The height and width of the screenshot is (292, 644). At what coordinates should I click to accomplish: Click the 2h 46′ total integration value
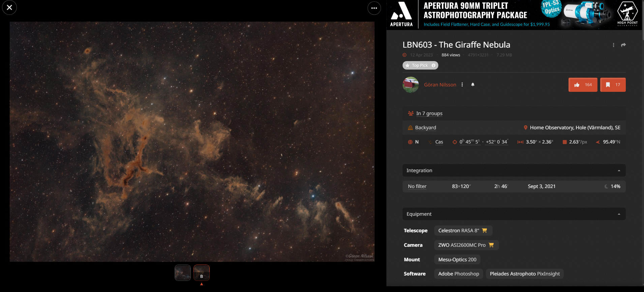501,186
